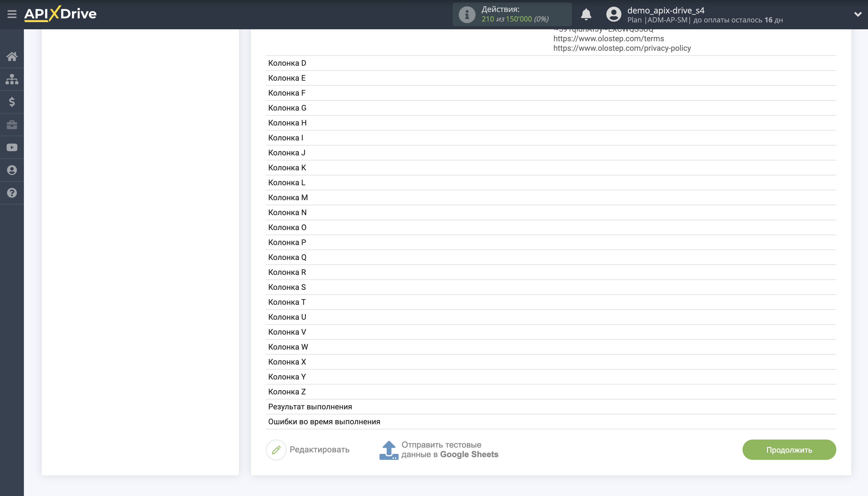This screenshot has height=496, width=868.
Task: Open the Home section in the sidebar
Action: (x=12, y=56)
